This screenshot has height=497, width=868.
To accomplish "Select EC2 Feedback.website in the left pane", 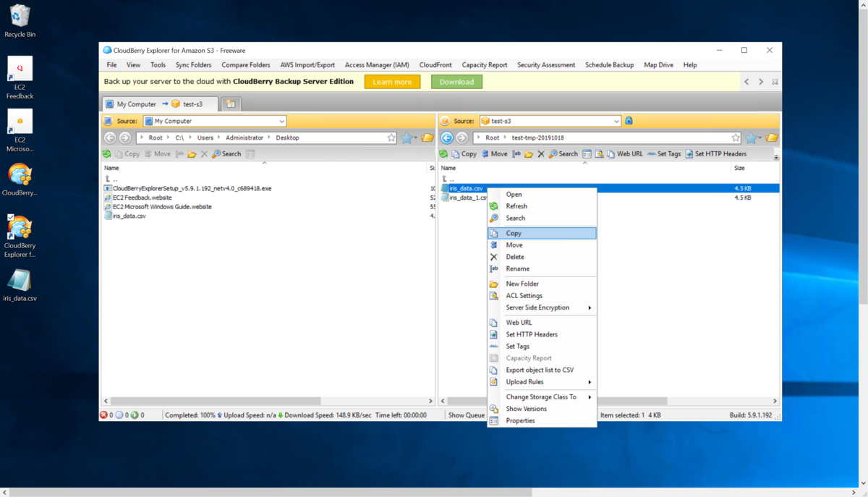I will point(142,197).
